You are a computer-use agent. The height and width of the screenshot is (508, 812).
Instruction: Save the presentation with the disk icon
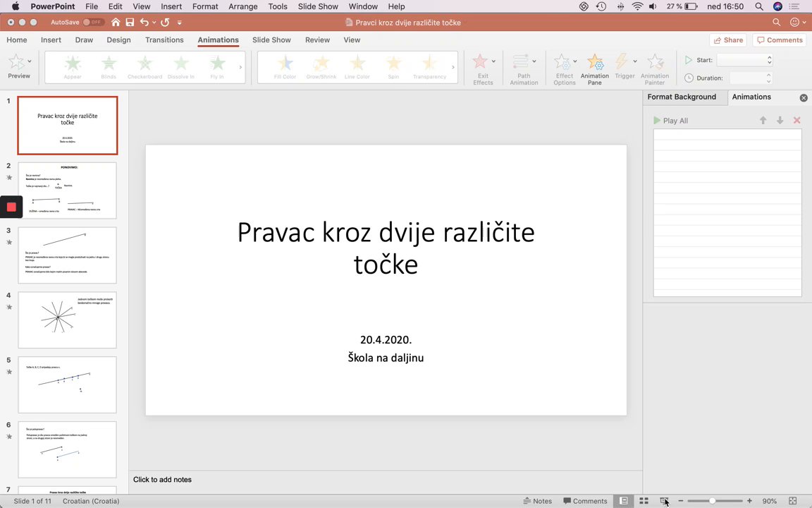(130, 23)
